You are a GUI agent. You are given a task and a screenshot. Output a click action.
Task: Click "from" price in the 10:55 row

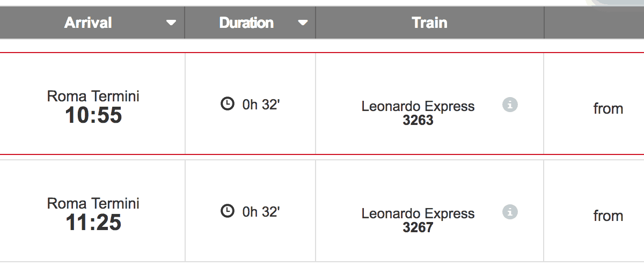pyautogui.click(x=608, y=109)
